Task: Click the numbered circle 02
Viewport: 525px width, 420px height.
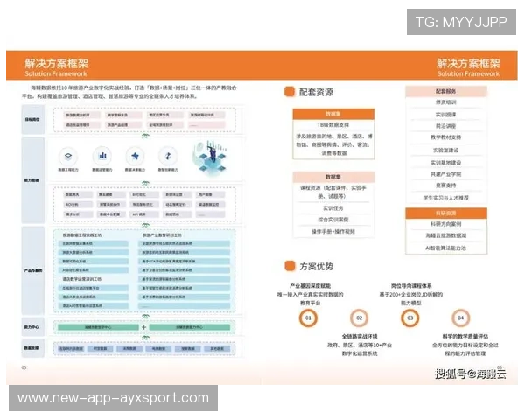Action: pos(360,318)
